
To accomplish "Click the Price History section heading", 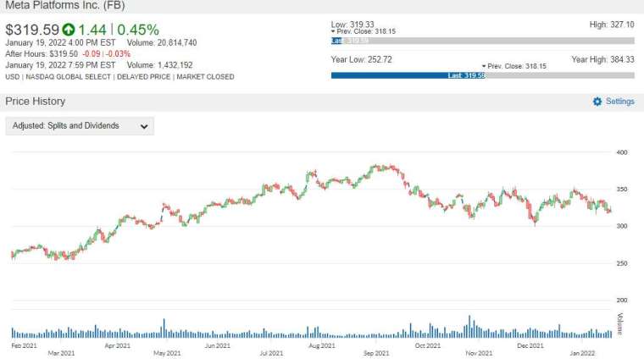I will pos(36,102).
